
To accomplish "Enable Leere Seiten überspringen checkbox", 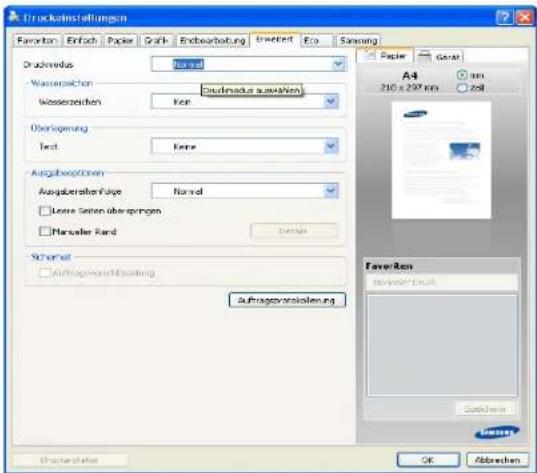I will point(45,211).
